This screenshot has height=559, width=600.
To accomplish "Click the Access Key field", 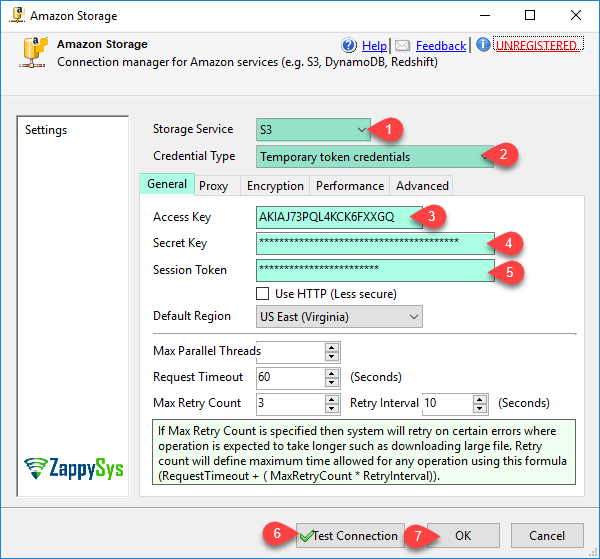I will coord(339,217).
